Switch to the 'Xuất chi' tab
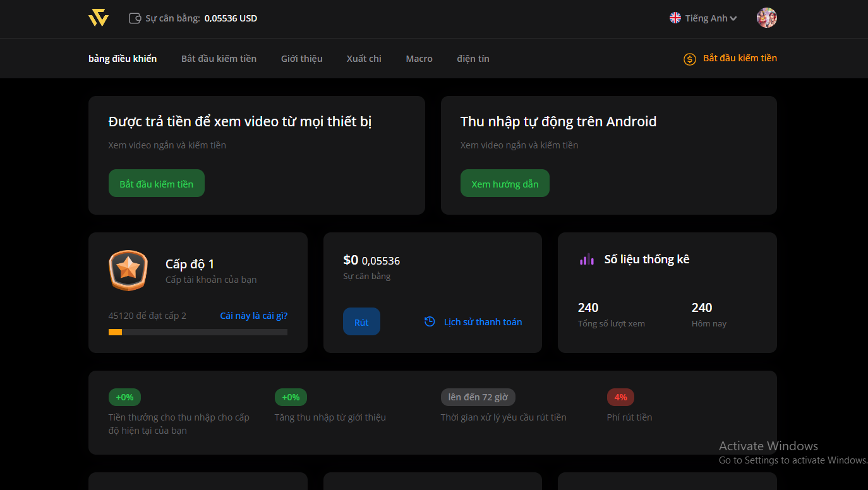Viewport: 868px width, 490px height. click(x=363, y=58)
